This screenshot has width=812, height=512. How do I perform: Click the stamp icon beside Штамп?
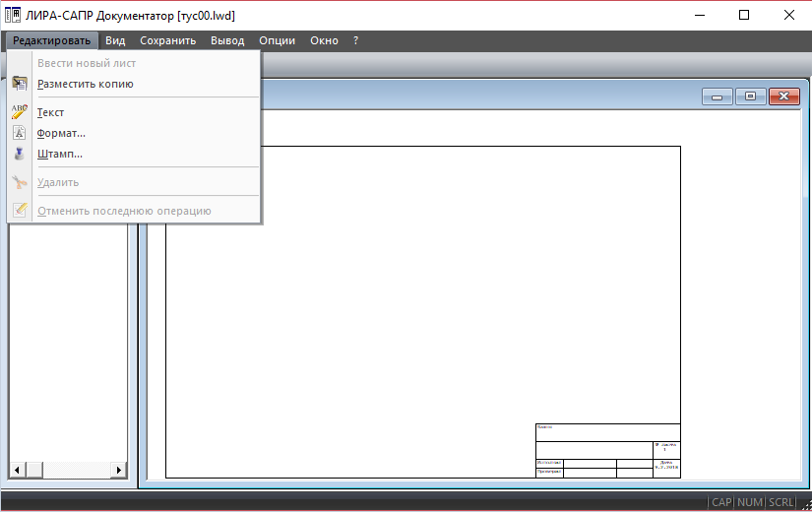click(x=19, y=154)
